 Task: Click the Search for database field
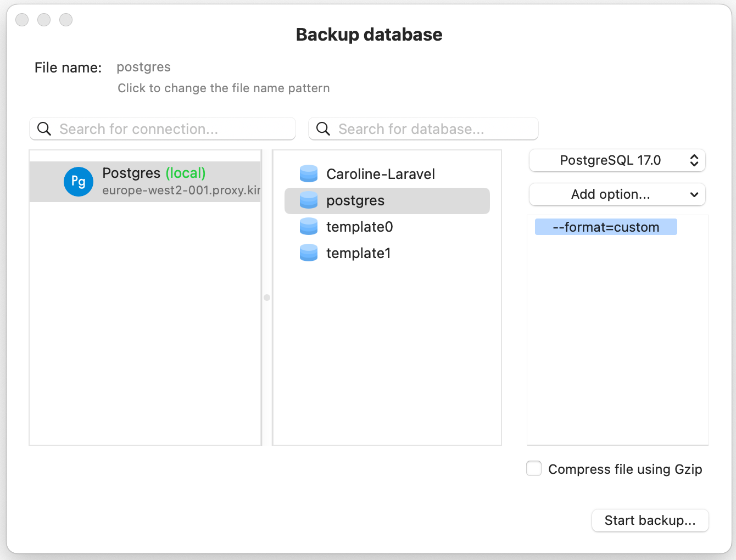click(423, 128)
